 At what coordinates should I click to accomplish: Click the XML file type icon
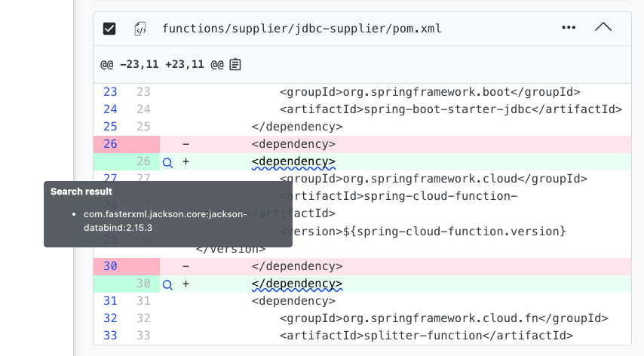tap(140, 29)
